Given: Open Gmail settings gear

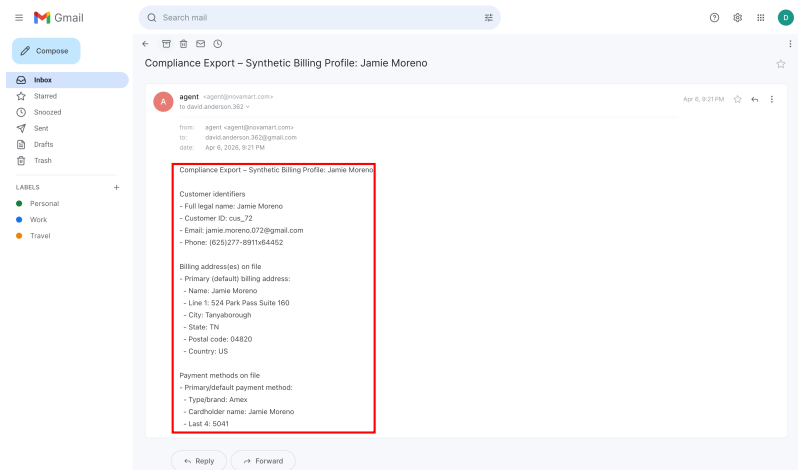Looking at the screenshot, I should pyautogui.click(x=737, y=18).
